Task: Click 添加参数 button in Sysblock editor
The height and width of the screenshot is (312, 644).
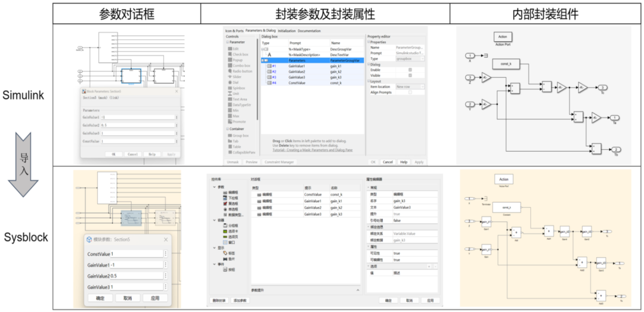Action: click(x=240, y=301)
